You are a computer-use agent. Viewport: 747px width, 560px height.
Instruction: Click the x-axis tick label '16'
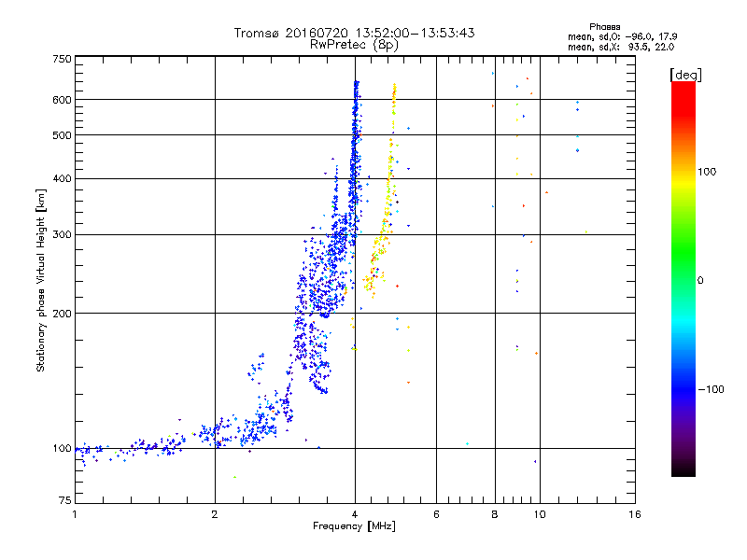(x=635, y=514)
